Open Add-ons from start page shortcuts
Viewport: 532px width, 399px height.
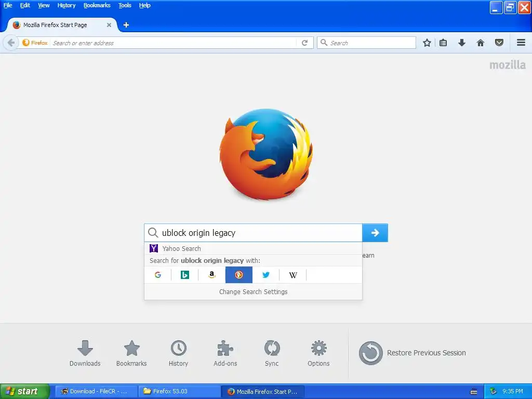(x=225, y=353)
